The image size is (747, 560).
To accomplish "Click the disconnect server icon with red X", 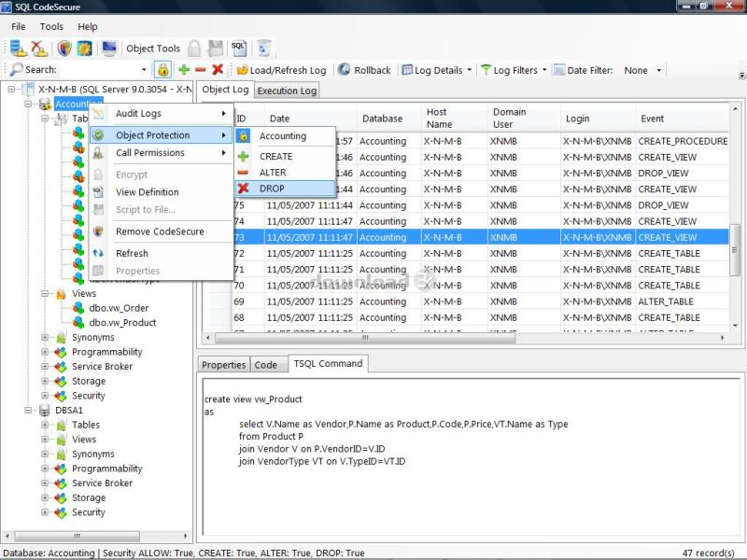I will (x=39, y=49).
